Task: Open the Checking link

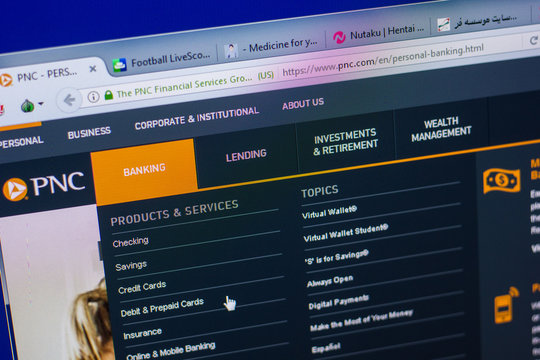Action: point(131,242)
